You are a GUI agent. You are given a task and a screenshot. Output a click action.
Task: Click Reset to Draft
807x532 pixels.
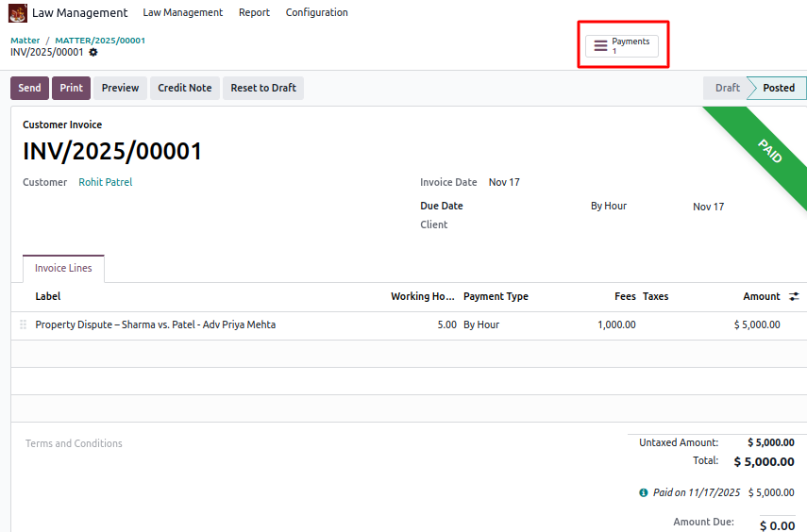[263, 88]
